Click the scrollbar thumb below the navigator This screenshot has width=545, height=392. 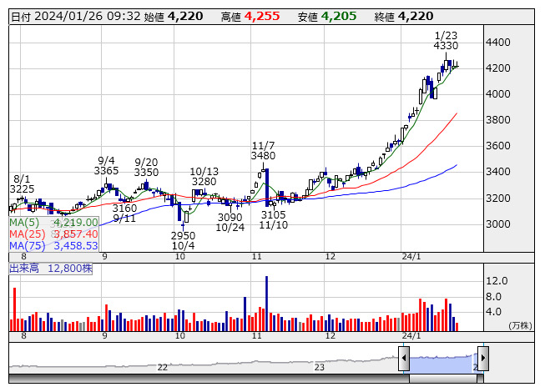pyautogui.click(x=443, y=378)
